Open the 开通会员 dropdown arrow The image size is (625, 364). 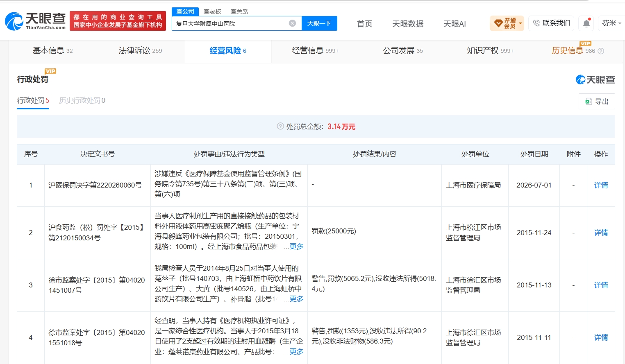[520, 23]
